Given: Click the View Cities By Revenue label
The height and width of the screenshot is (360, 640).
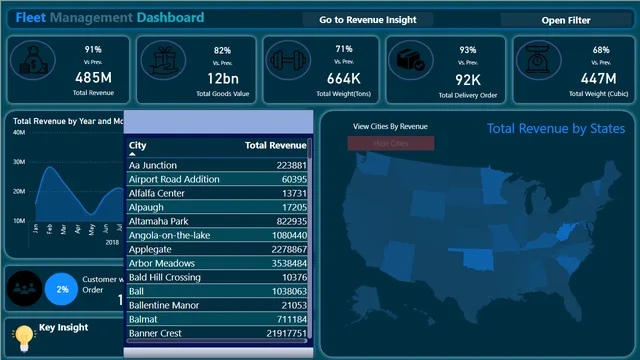Looking at the screenshot, I should pyautogui.click(x=390, y=127).
